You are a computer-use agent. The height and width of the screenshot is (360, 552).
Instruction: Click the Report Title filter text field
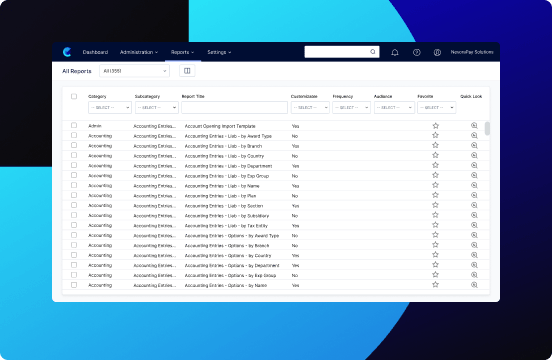click(234, 107)
